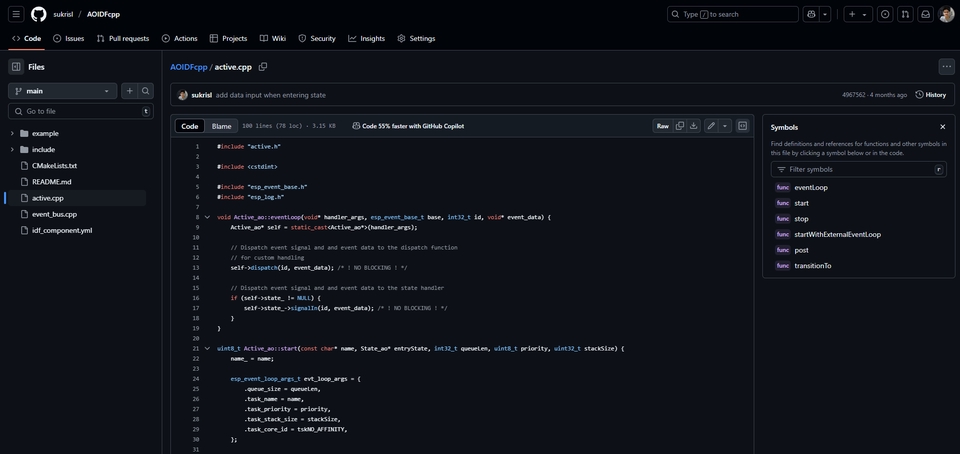The width and height of the screenshot is (960, 454).
Task: Open the GitHub Copilot chat icon
Action: [x=811, y=14]
